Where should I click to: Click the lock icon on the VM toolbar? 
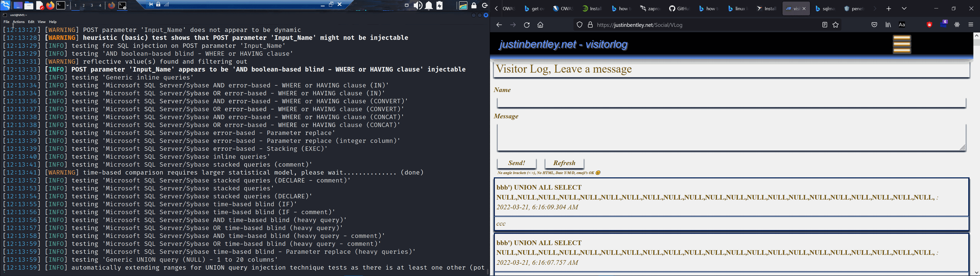[159, 5]
